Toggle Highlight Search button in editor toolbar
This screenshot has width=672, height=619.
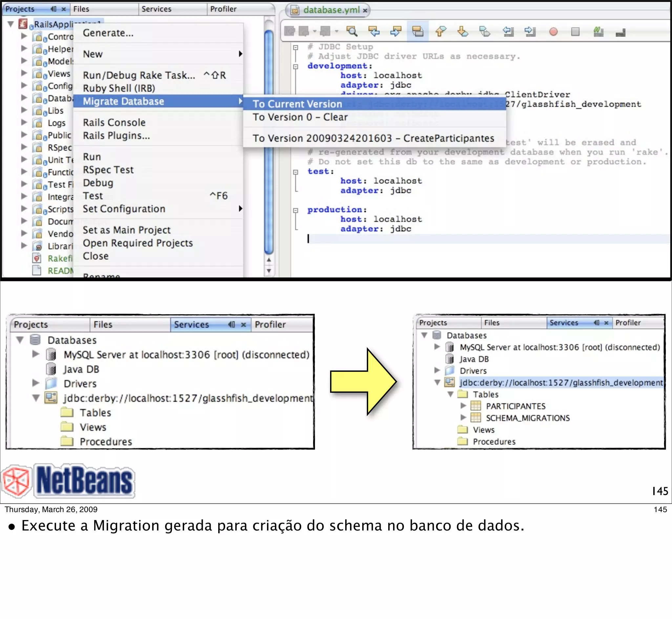[418, 31]
